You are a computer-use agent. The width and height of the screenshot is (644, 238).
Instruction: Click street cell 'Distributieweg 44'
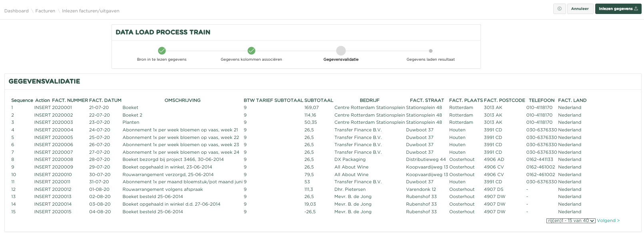(x=426, y=159)
